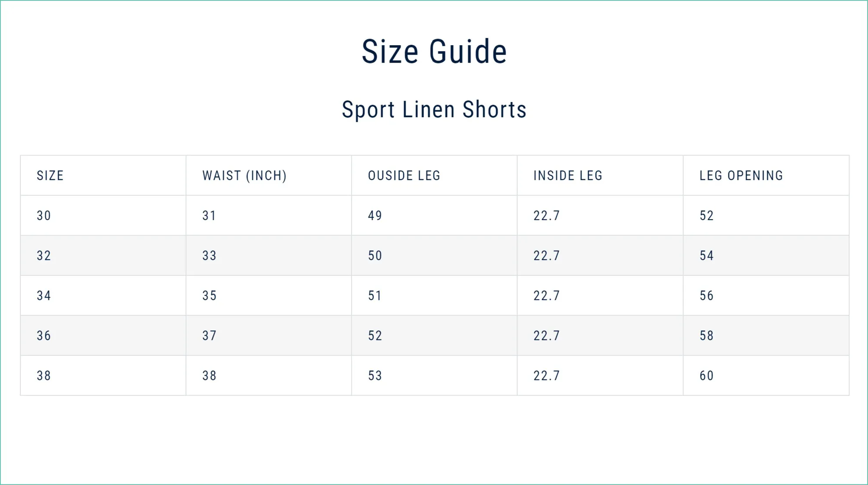Click the Size Guide heading
Screen dimensions: 868x485
coord(434,52)
